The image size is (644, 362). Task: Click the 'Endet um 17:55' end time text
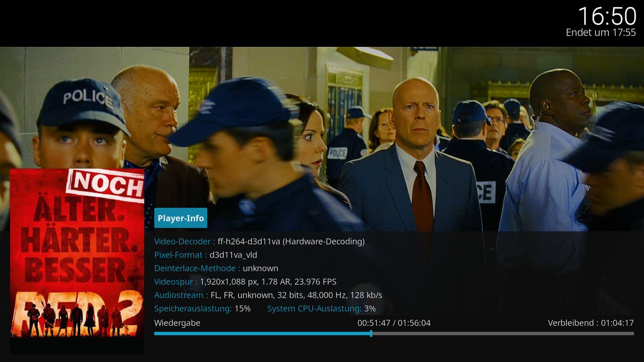(x=601, y=32)
